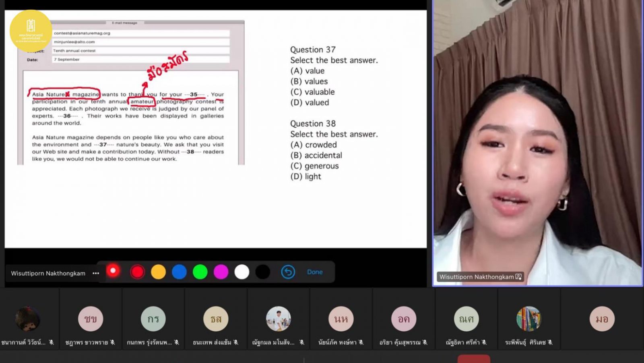
Task: Click participant name นัยน์ภัค หงษ์ทา
Action: click(337, 342)
